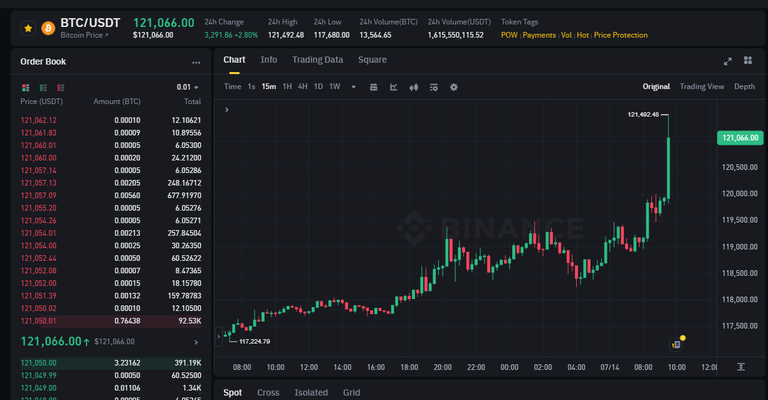768x400 pixels.
Task: Open the 0.01 price precision dropdown
Action: [188, 87]
